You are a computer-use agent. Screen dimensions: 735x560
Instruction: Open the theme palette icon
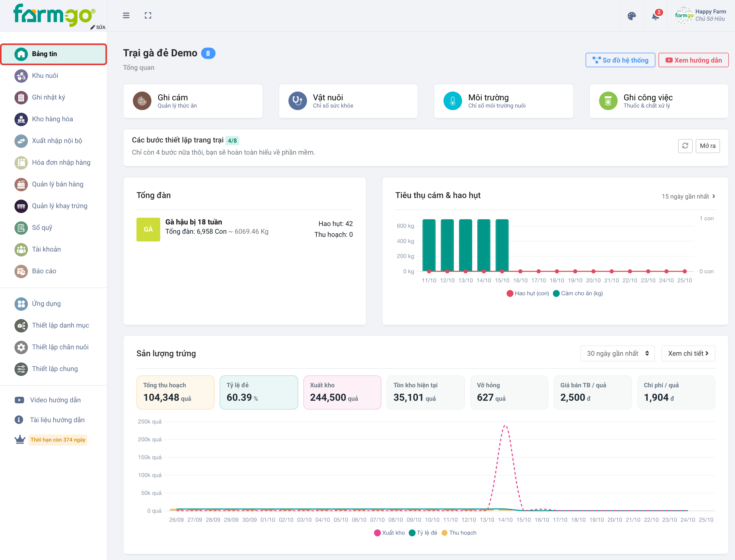[631, 16]
